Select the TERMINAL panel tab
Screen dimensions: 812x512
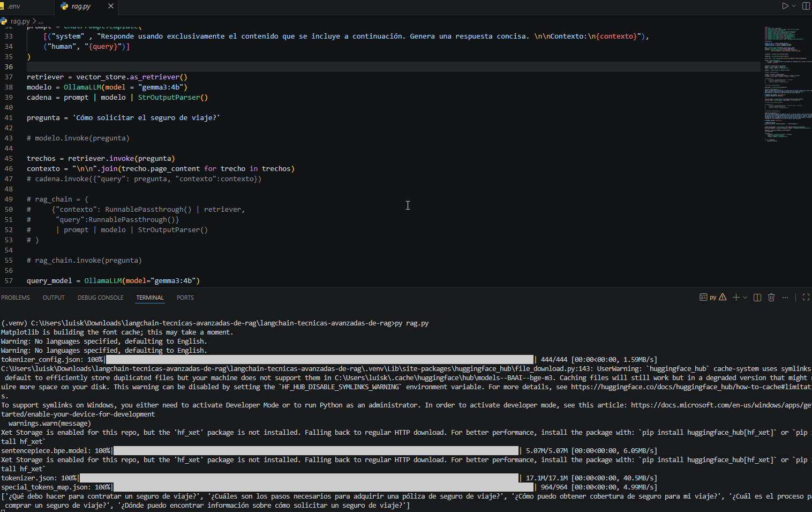[x=150, y=298]
